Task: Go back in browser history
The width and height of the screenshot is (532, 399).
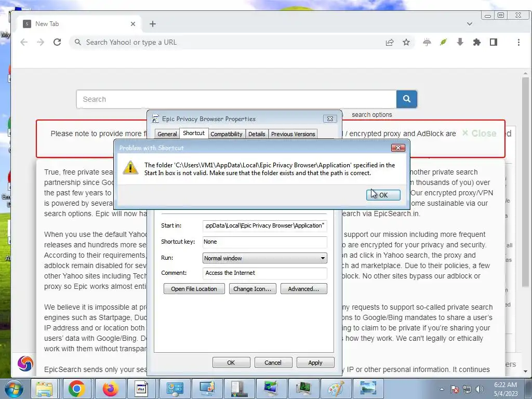Action: 24,42
